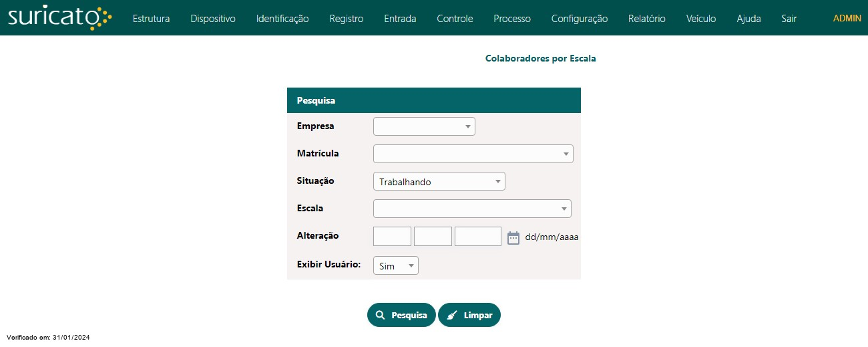Open the calendar date picker icon
This screenshot has height=347, width=868.
pyautogui.click(x=513, y=237)
